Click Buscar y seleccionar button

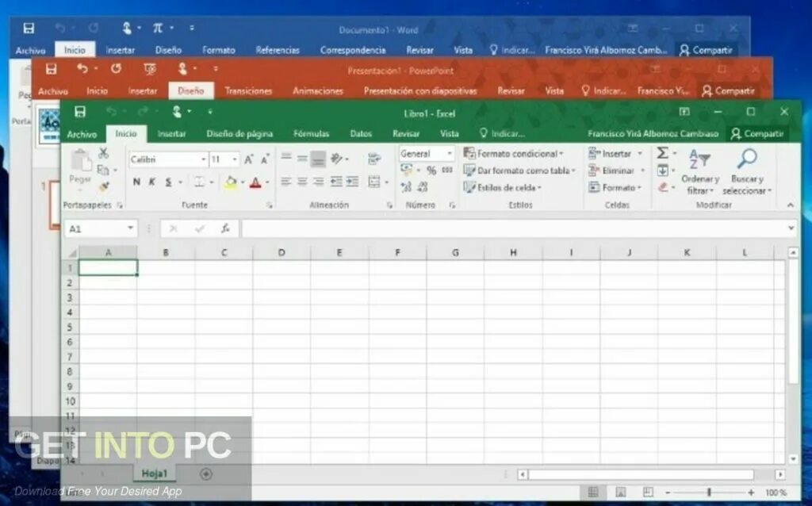[x=747, y=171]
